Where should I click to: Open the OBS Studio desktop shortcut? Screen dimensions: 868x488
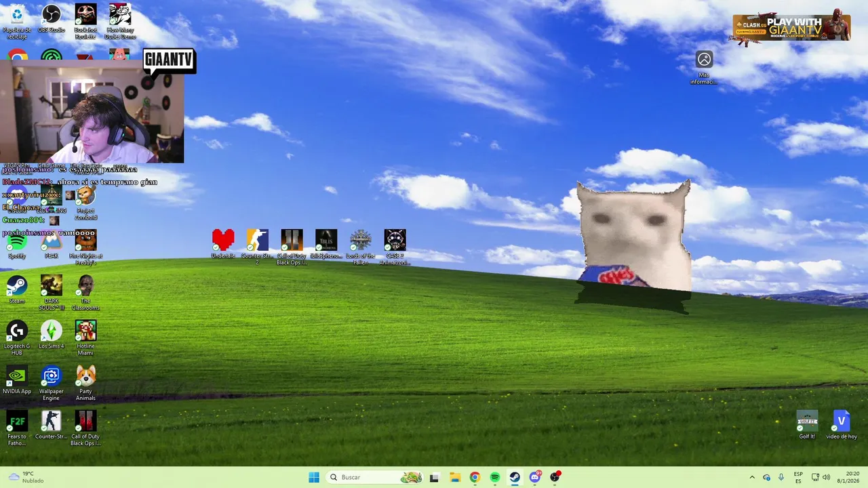(x=52, y=18)
